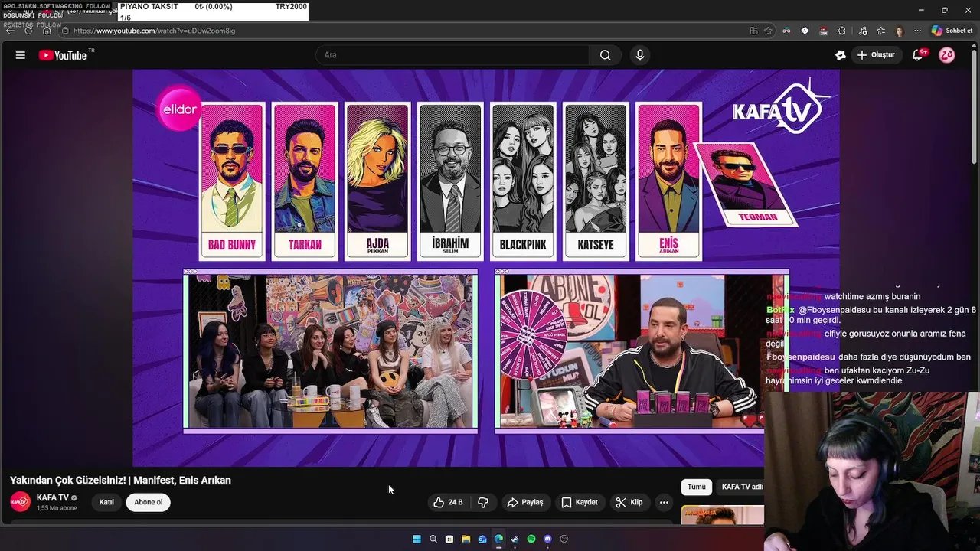Open Copilot Sohbet et button

[952, 31]
